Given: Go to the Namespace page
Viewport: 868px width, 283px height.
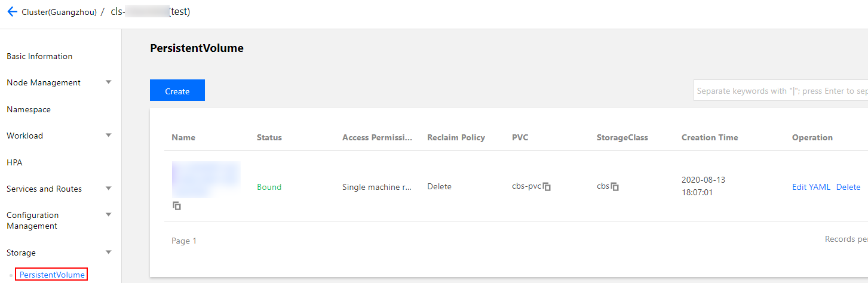Looking at the screenshot, I should tap(29, 109).
